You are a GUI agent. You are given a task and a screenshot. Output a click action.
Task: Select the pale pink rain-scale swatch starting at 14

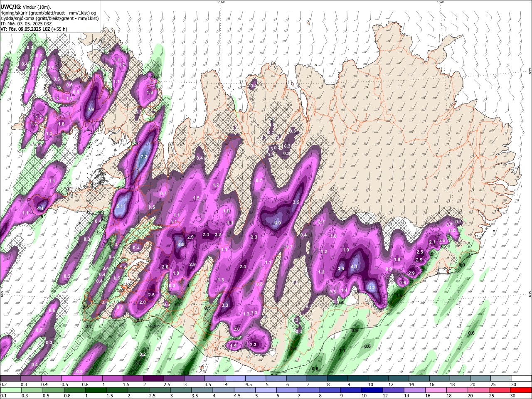pos(414,390)
